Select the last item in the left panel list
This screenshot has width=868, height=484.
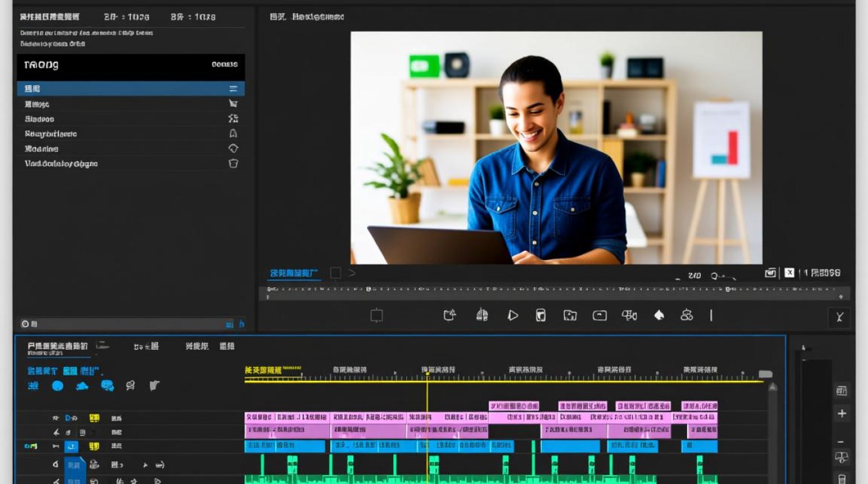(x=130, y=164)
